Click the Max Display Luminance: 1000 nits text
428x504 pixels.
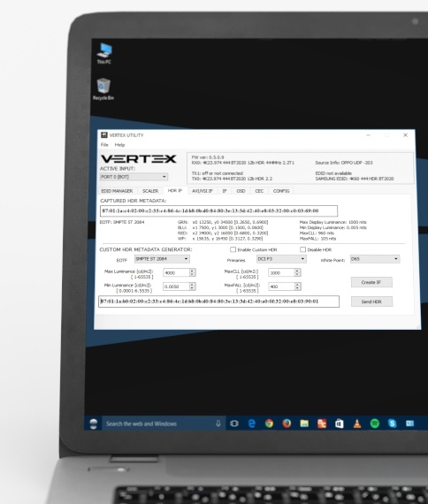tap(332, 222)
